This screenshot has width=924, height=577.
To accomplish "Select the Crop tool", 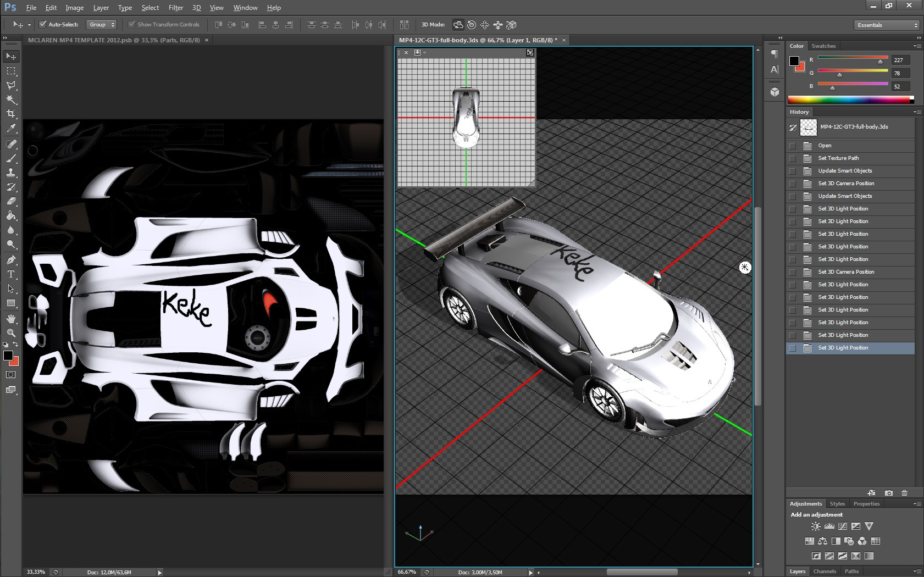I will pos(11,114).
